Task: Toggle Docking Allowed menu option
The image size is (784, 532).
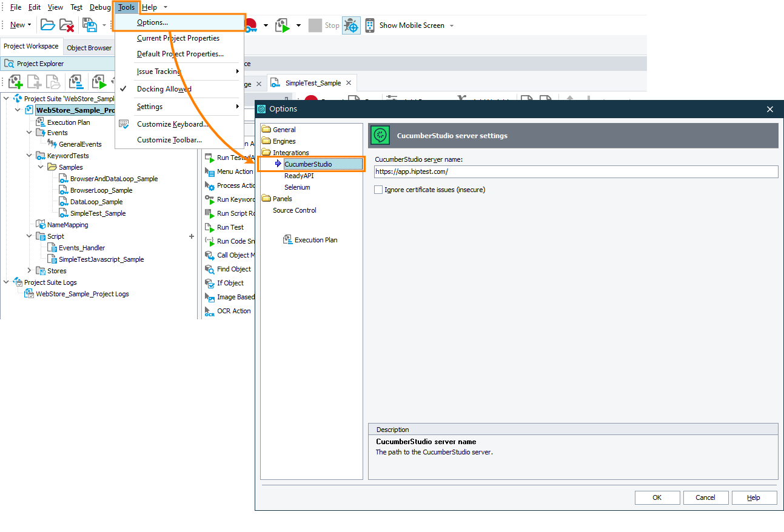Action: (x=164, y=89)
